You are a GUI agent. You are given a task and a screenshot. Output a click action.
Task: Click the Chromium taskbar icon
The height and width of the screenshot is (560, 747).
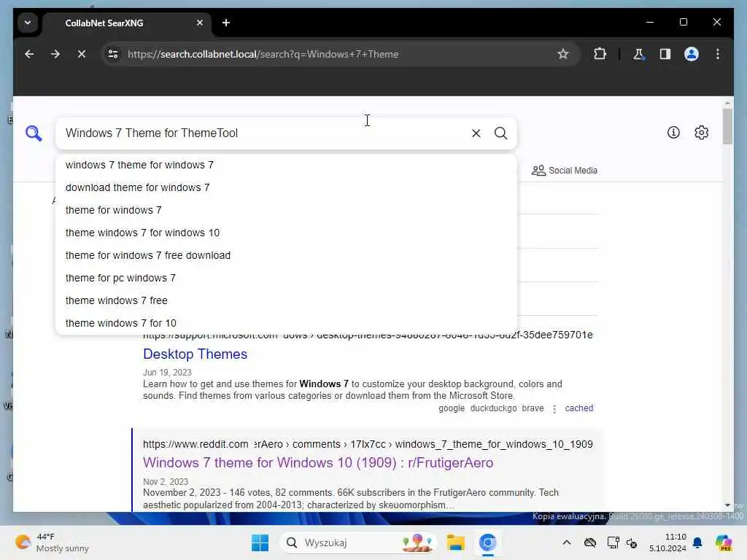coord(487,542)
